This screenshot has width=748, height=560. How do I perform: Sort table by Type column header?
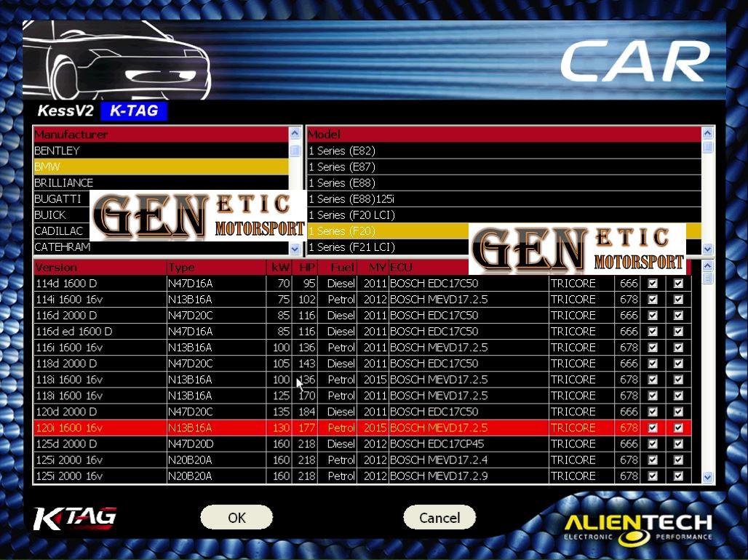[x=216, y=268]
